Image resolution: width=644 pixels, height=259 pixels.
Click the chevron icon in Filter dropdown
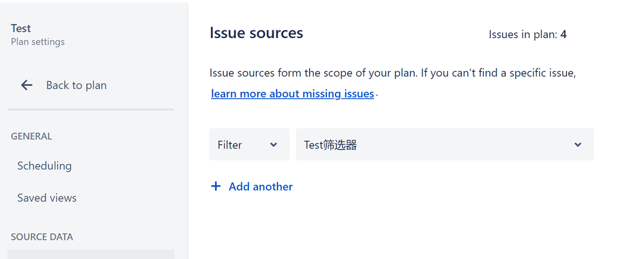tap(274, 145)
